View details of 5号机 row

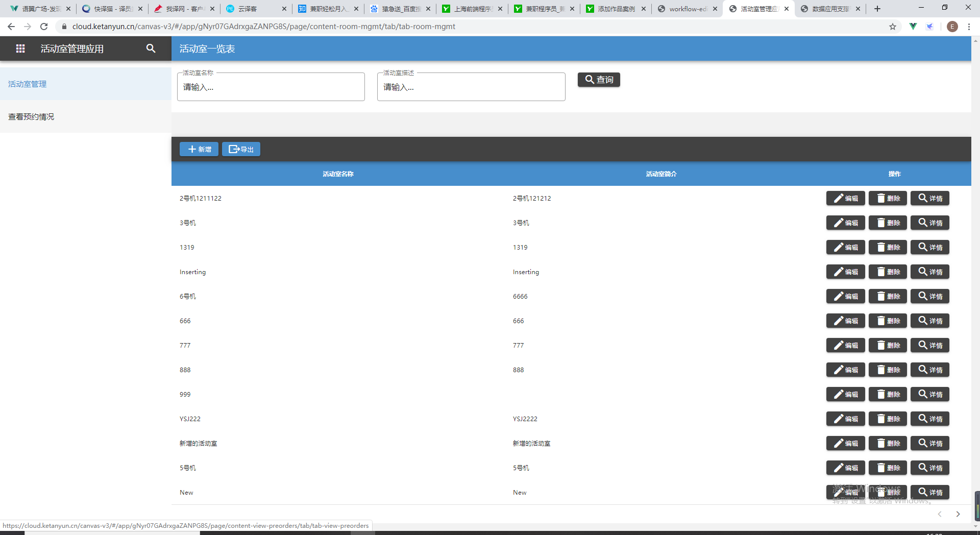pyautogui.click(x=930, y=468)
